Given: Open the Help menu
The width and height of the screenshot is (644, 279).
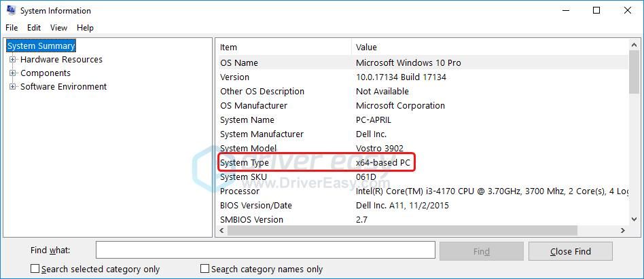Looking at the screenshot, I should pyautogui.click(x=85, y=28).
